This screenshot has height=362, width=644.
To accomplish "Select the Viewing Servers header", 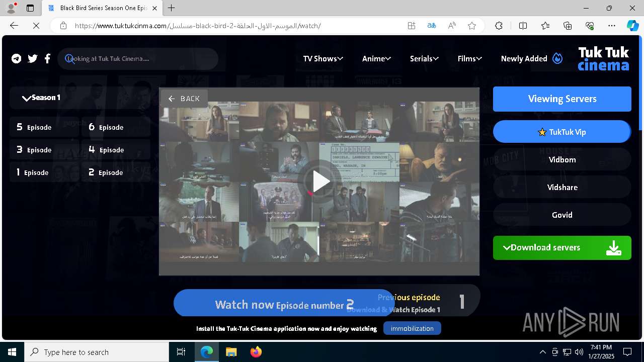I will click(562, 99).
